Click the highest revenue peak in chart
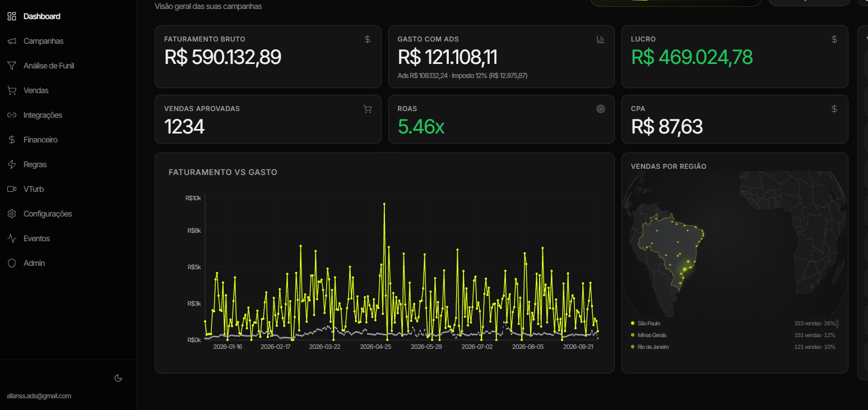Viewport: 868px width, 410px height. pyautogui.click(x=384, y=204)
